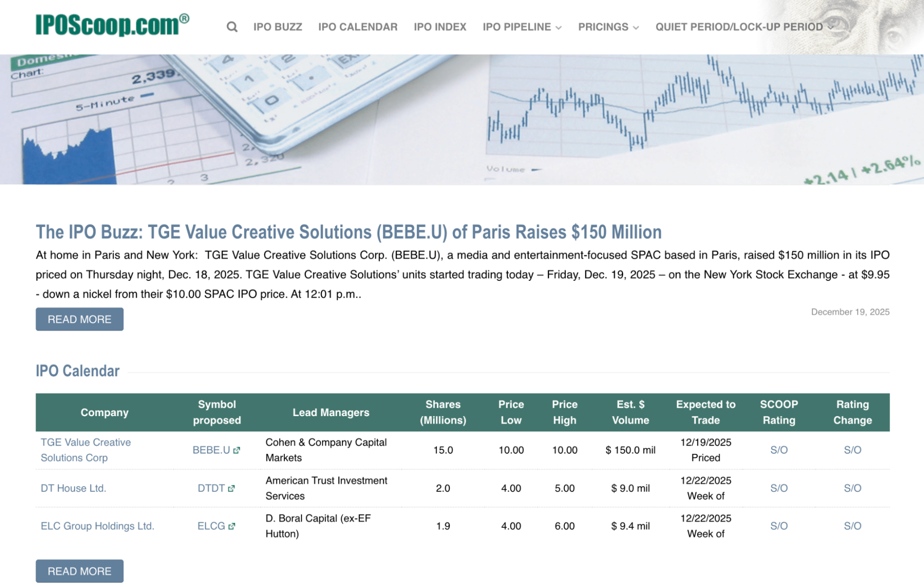Click the external link icon beside DTDT
The image size is (924, 587).
pos(232,488)
